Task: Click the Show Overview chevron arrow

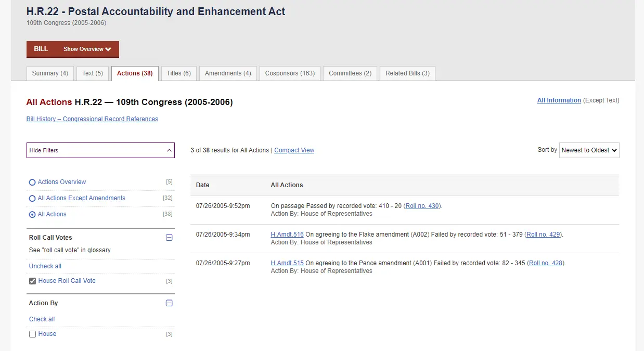Action: [x=108, y=49]
